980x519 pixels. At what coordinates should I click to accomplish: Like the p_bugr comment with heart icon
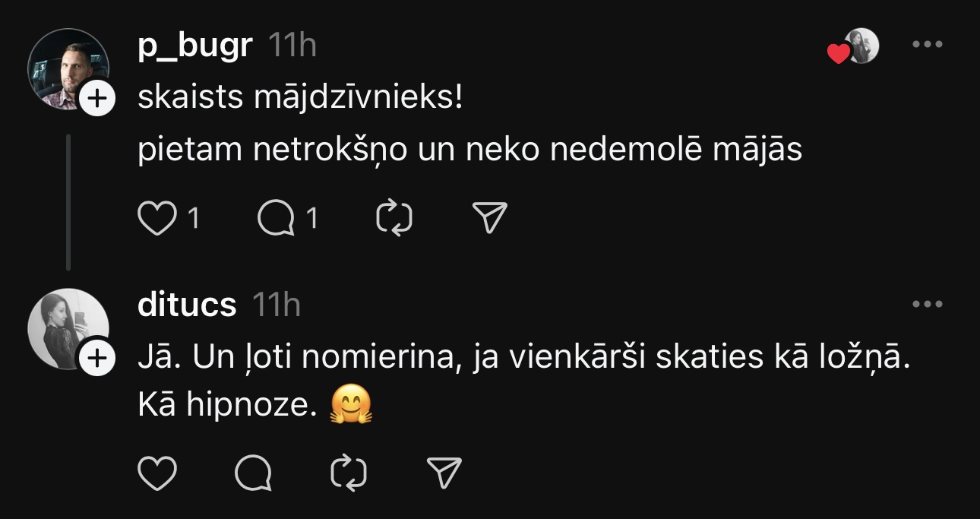pyautogui.click(x=156, y=219)
